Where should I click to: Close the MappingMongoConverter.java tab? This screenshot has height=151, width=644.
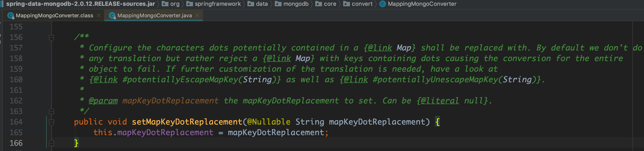click(198, 15)
